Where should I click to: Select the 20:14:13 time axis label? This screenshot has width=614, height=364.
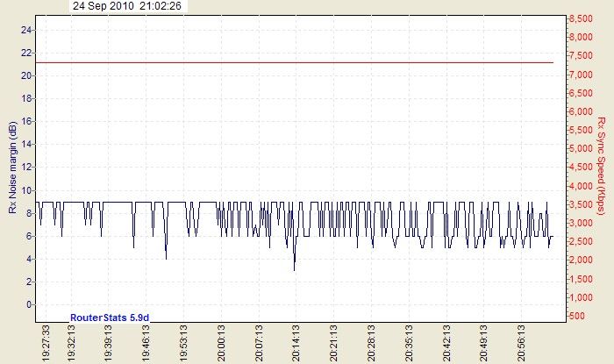[297, 343]
